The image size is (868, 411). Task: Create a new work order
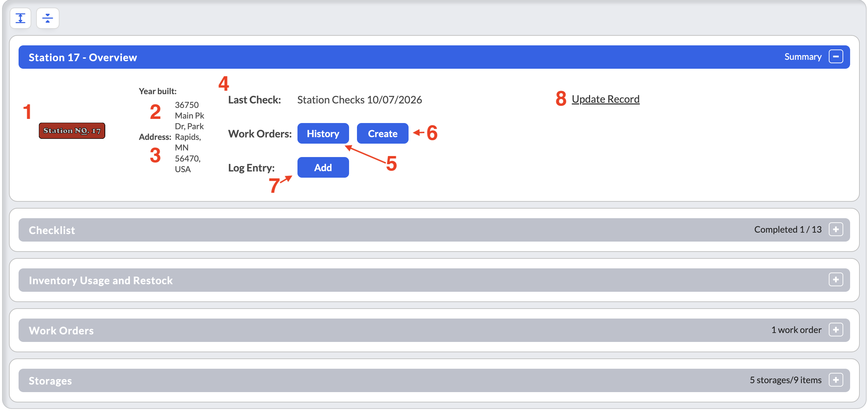click(382, 133)
